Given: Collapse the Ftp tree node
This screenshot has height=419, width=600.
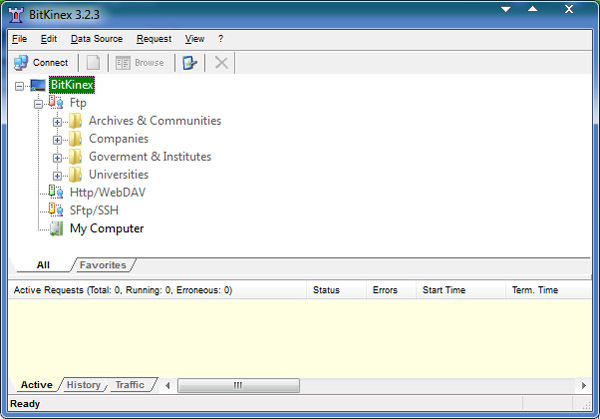Looking at the screenshot, I should [38, 104].
